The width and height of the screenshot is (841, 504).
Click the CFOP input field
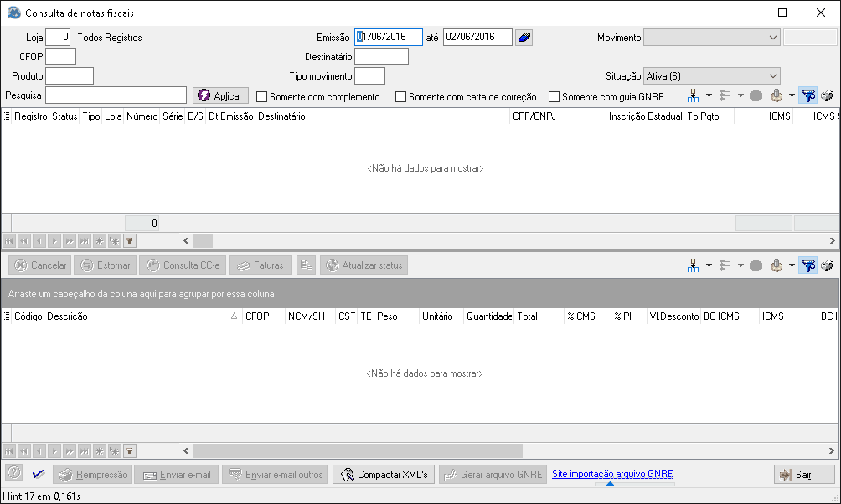point(60,56)
